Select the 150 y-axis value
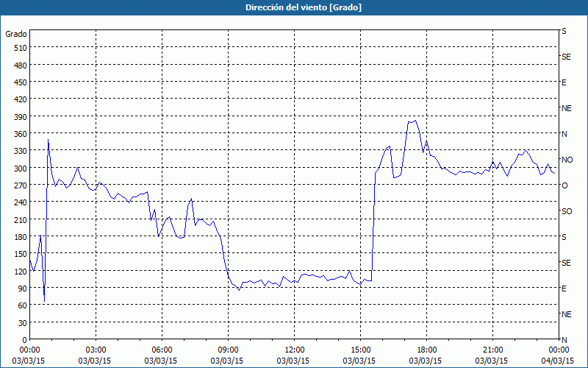The height and width of the screenshot is (368, 588). (21, 254)
